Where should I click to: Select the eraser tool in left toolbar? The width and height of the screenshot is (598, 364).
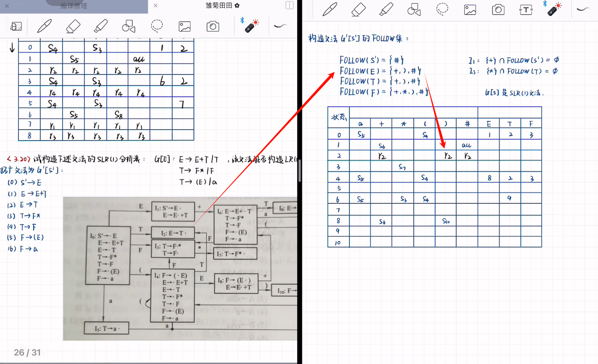click(x=73, y=26)
